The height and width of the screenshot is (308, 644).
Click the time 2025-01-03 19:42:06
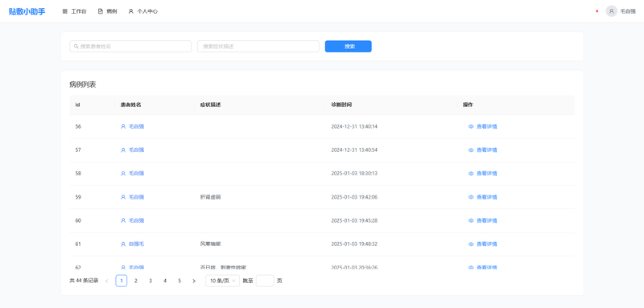[x=354, y=197]
